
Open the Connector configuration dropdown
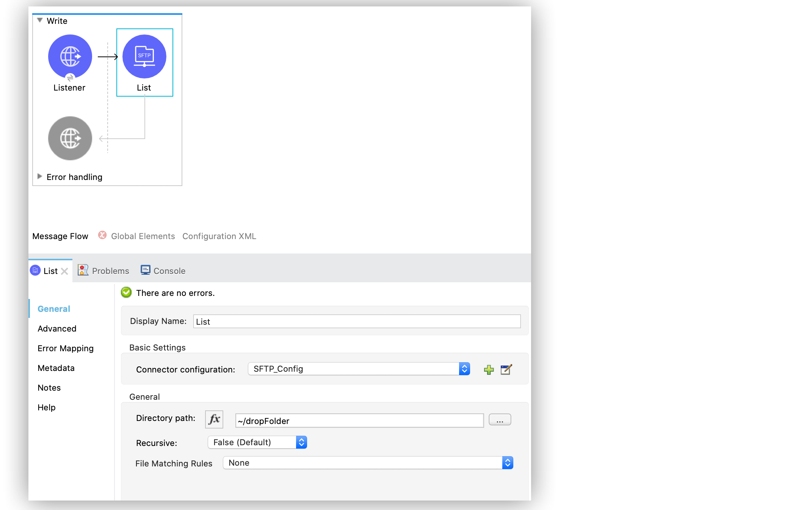point(464,369)
